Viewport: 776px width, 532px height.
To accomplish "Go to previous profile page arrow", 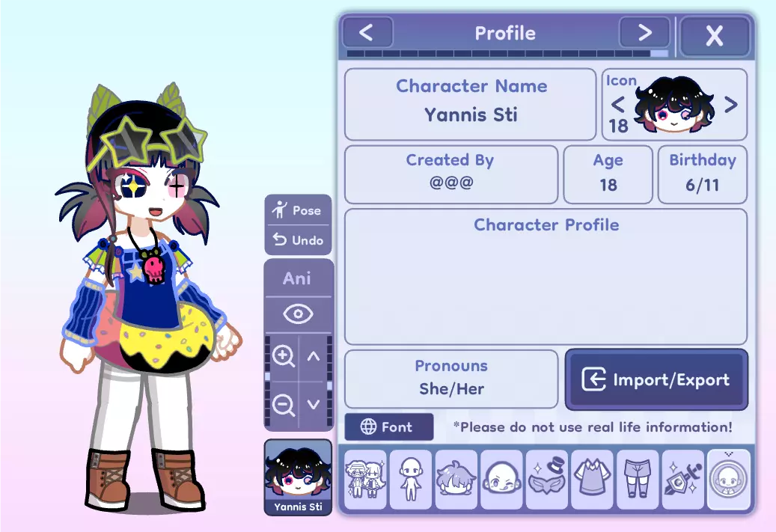I will point(367,33).
